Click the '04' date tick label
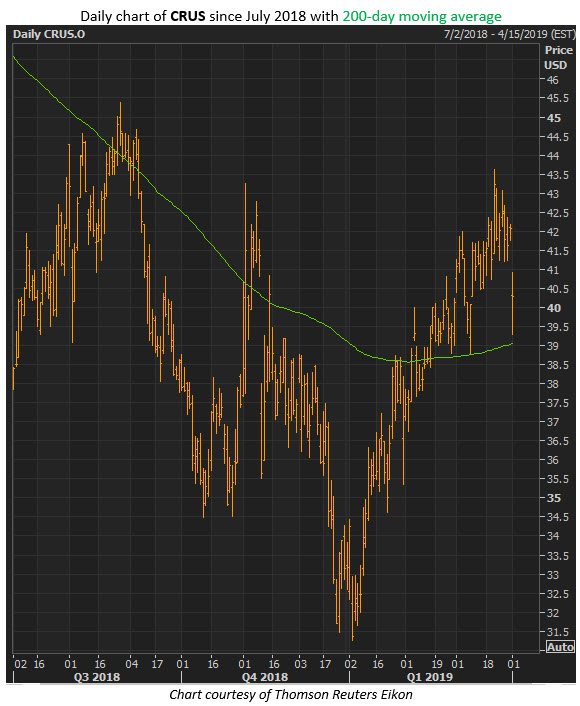The image size is (580, 706). coord(131,664)
